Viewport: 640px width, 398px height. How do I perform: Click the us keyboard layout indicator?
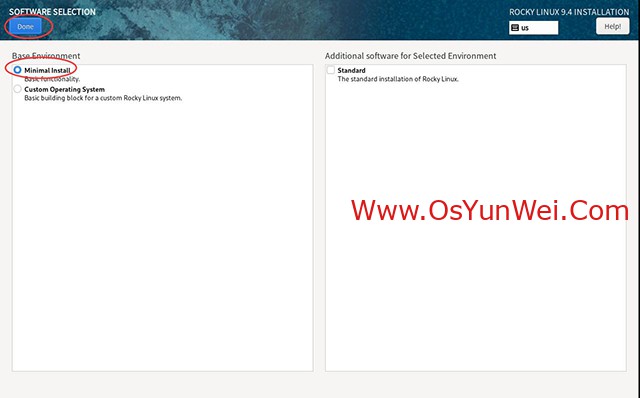pyautogui.click(x=533, y=28)
